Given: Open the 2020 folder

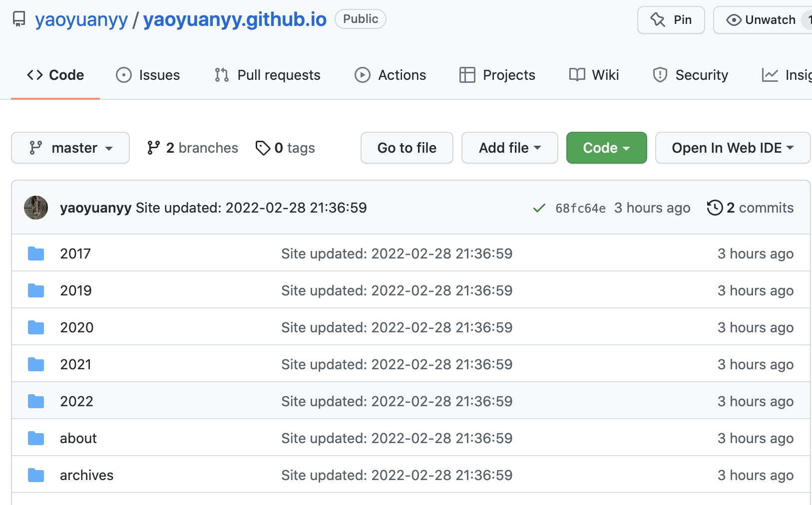Looking at the screenshot, I should pos(77,327).
